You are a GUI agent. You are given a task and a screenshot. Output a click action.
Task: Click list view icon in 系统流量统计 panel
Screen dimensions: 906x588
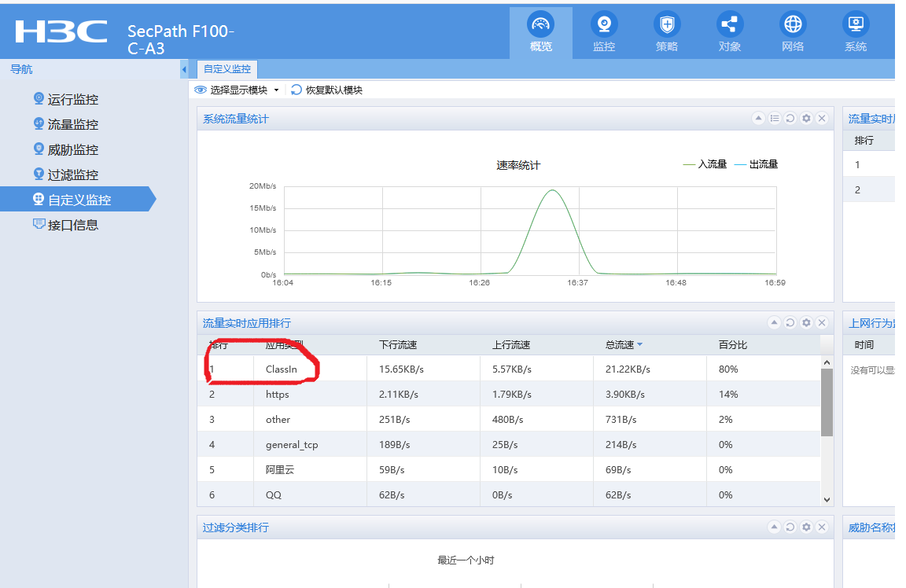775,119
